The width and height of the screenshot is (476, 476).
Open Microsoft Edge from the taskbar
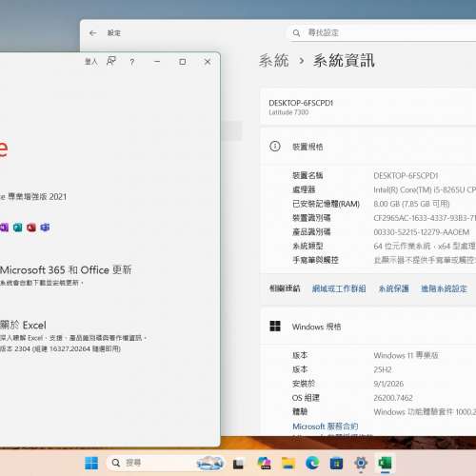(x=312, y=464)
